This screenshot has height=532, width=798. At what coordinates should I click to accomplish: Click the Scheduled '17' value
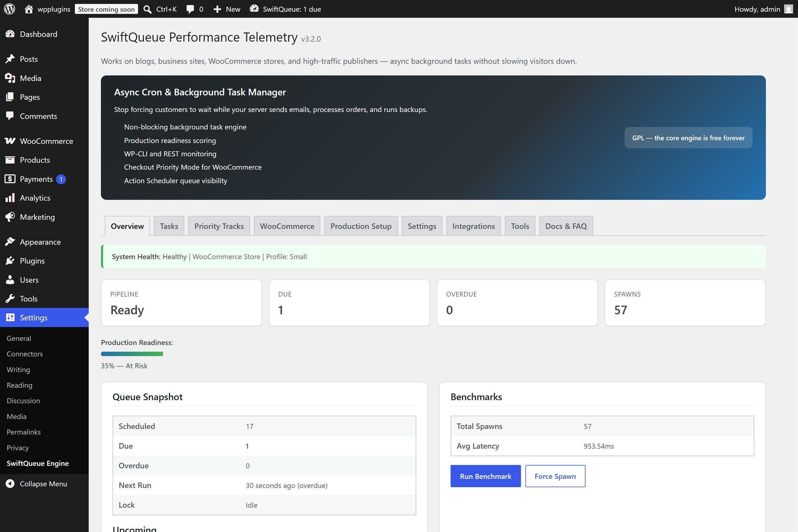tap(250, 426)
